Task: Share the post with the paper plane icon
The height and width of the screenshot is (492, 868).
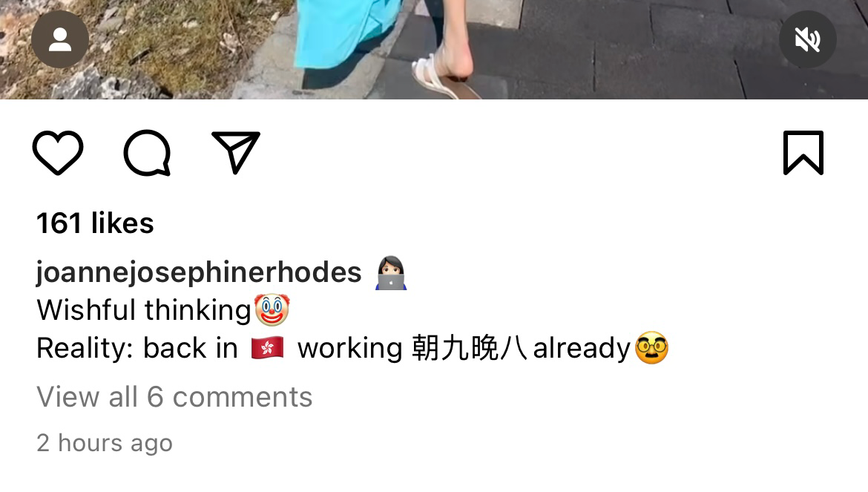Action: click(x=236, y=153)
